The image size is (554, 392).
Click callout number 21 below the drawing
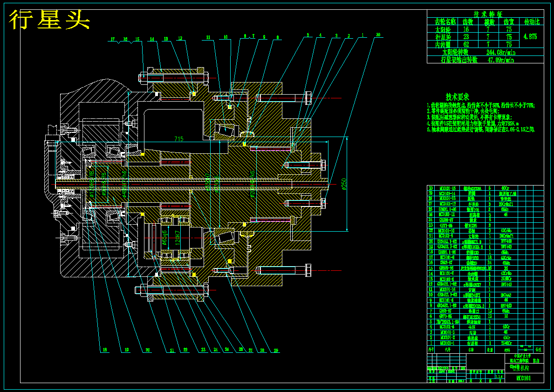click(172, 351)
